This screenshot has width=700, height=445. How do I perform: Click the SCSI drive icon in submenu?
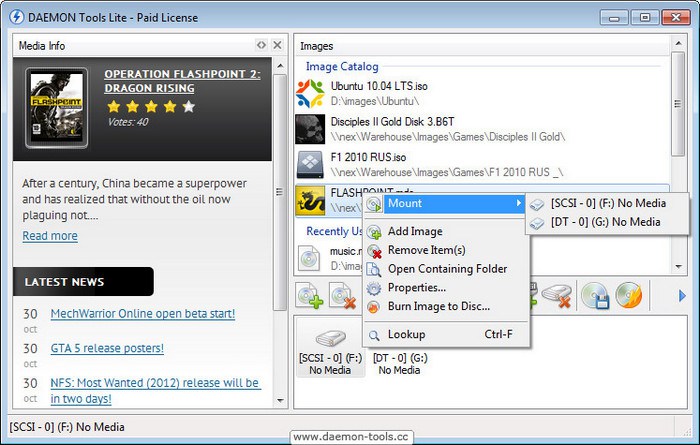click(537, 204)
